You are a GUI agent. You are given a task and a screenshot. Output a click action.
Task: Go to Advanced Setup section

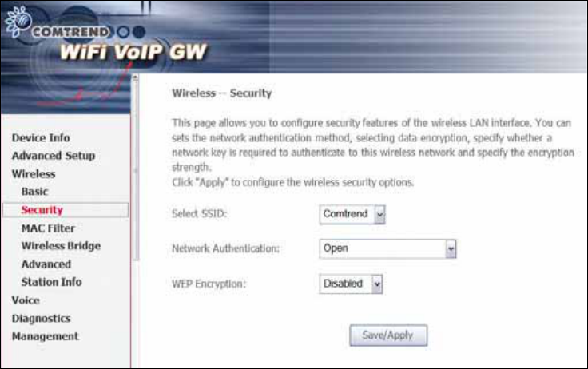click(54, 156)
